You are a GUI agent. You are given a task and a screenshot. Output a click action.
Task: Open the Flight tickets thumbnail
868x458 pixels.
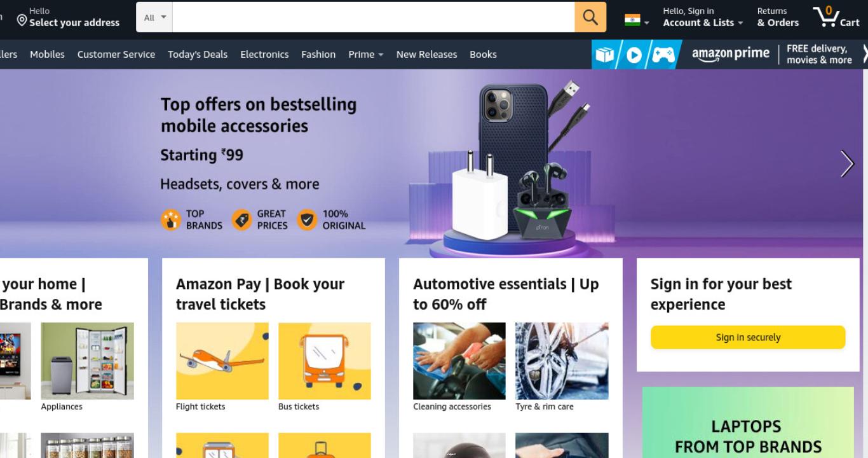pos(222,361)
